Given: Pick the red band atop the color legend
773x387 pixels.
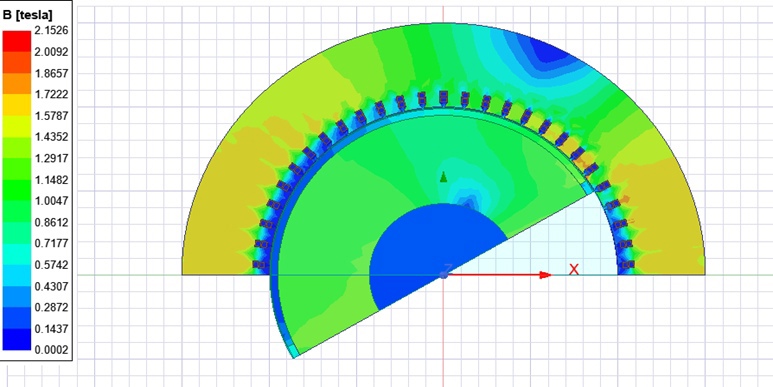Looking at the screenshot, I should (17, 41).
